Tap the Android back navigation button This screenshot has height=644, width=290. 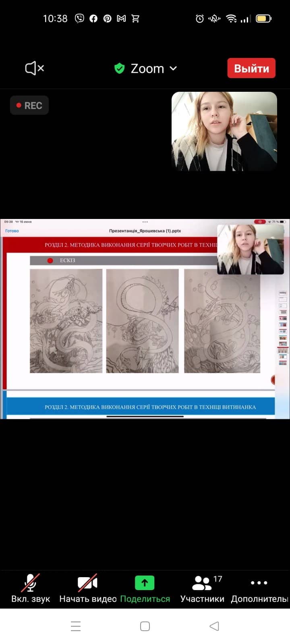click(x=214, y=626)
